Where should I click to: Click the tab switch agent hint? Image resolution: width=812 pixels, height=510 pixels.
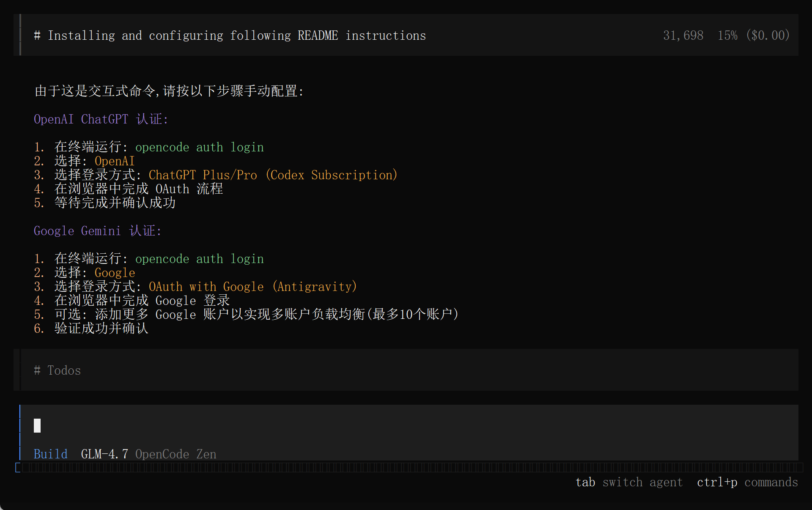click(x=629, y=483)
